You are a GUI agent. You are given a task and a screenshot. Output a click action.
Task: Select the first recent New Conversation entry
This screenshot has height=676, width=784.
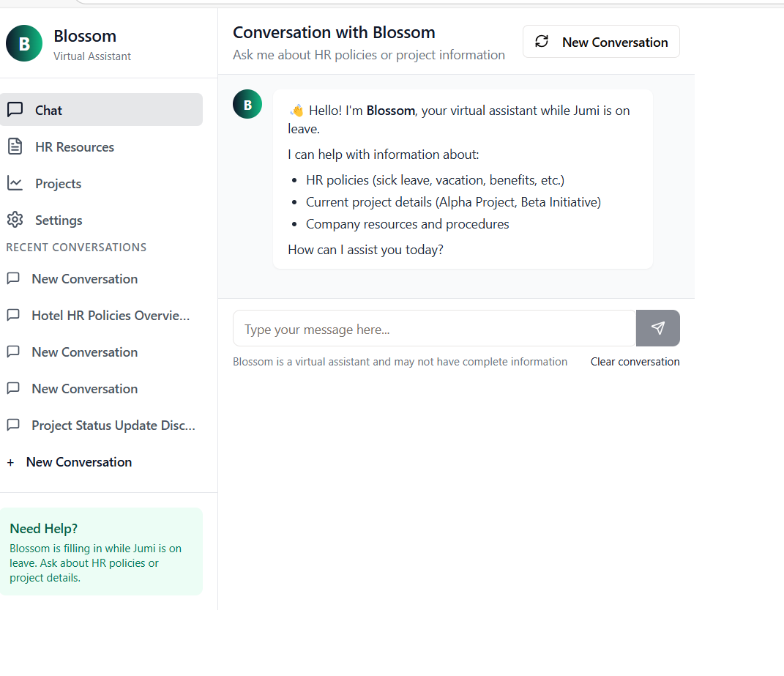click(x=84, y=279)
